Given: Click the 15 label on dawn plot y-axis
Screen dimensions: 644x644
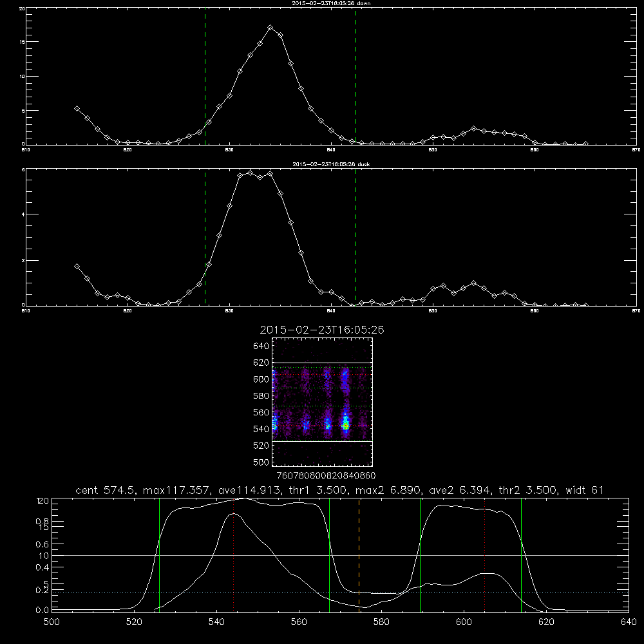Looking at the screenshot, I should 22,42.
